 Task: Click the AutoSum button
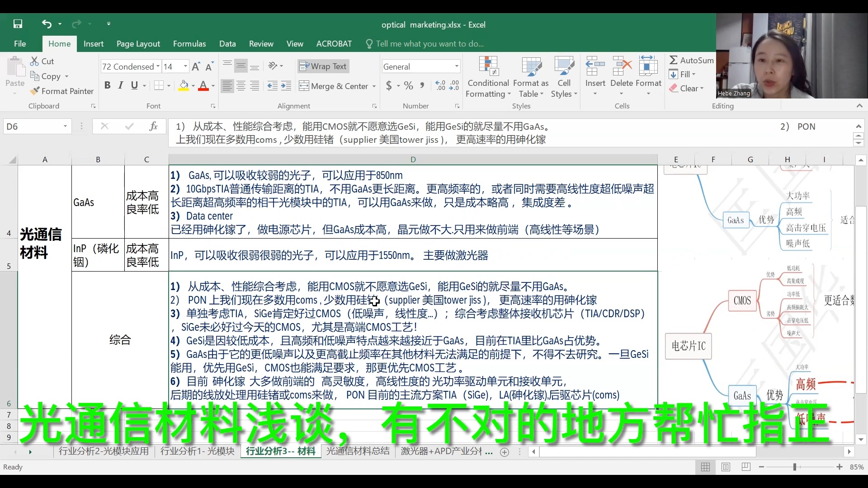pos(691,60)
